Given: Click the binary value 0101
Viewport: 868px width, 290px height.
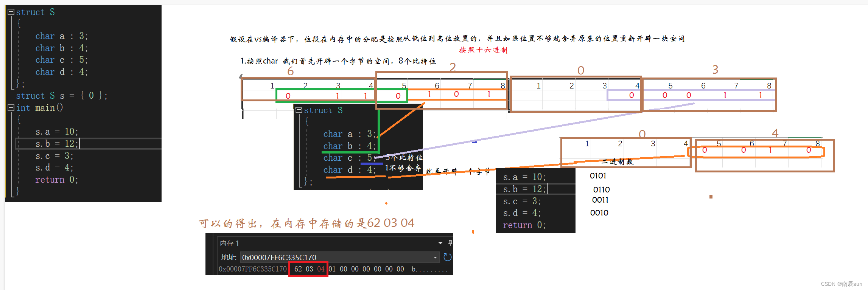Looking at the screenshot, I should click(x=598, y=176).
